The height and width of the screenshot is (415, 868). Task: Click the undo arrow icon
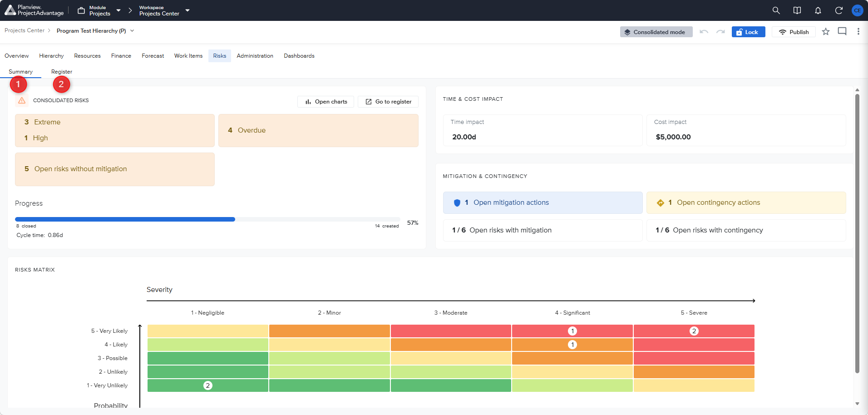point(704,32)
